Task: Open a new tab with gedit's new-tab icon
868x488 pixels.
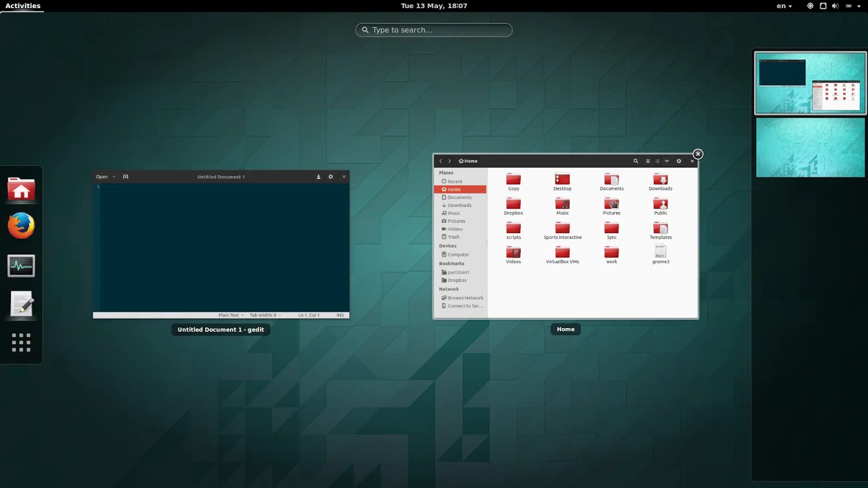Action: [x=125, y=176]
